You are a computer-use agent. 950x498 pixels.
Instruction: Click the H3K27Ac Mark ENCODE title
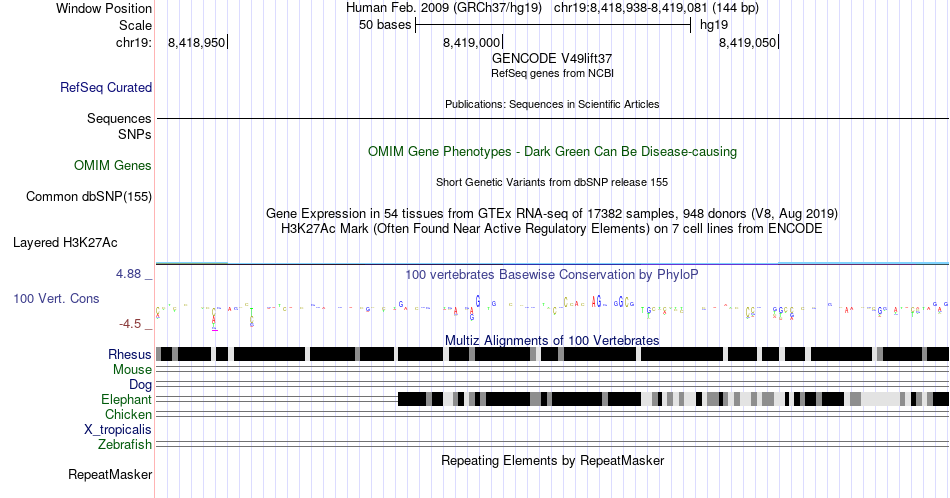[x=552, y=228]
